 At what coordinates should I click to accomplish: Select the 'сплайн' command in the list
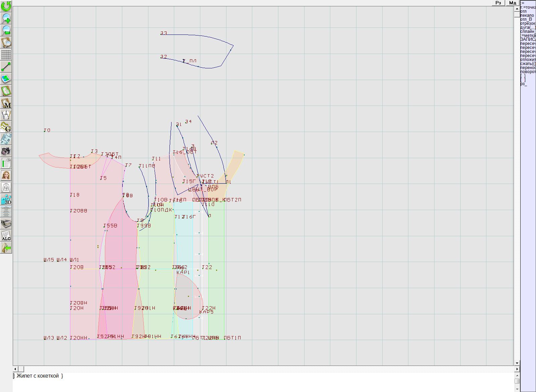click(527, 31)
